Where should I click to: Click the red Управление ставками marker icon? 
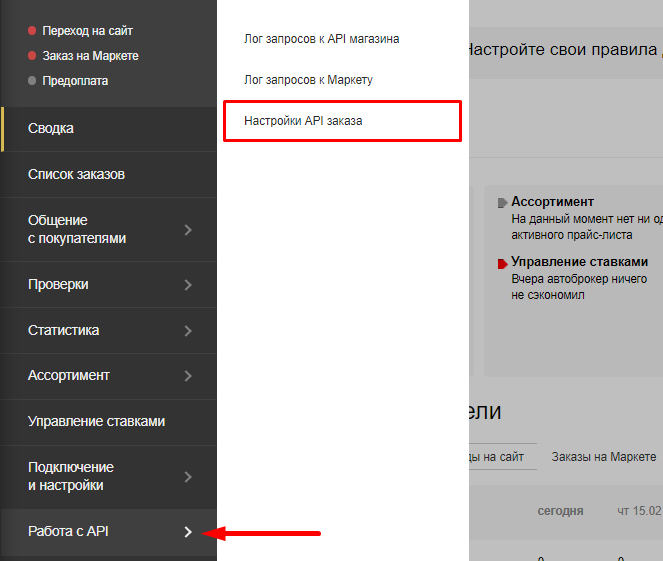[x=502, y=264]
